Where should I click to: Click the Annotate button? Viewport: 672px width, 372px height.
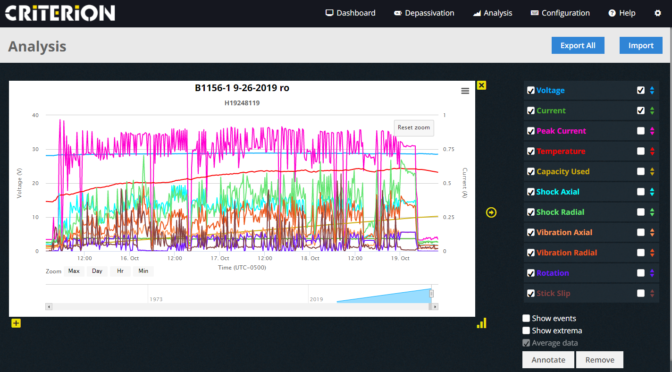pos(548,360)
